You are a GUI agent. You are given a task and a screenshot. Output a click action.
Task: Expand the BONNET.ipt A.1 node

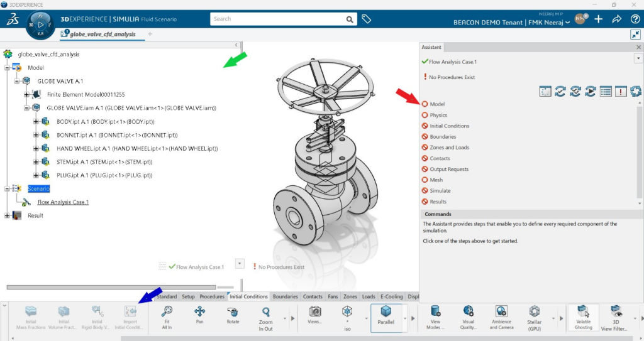(x=36, y=135)
